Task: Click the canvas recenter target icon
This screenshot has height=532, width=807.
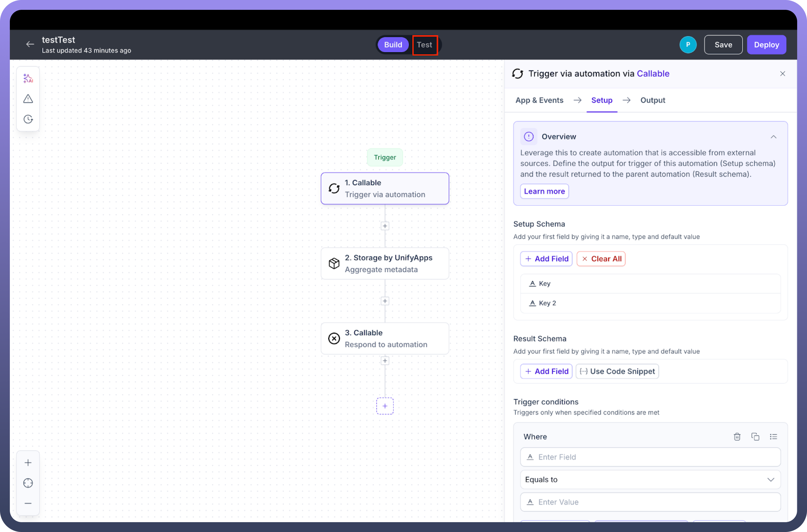Action: 28,483
